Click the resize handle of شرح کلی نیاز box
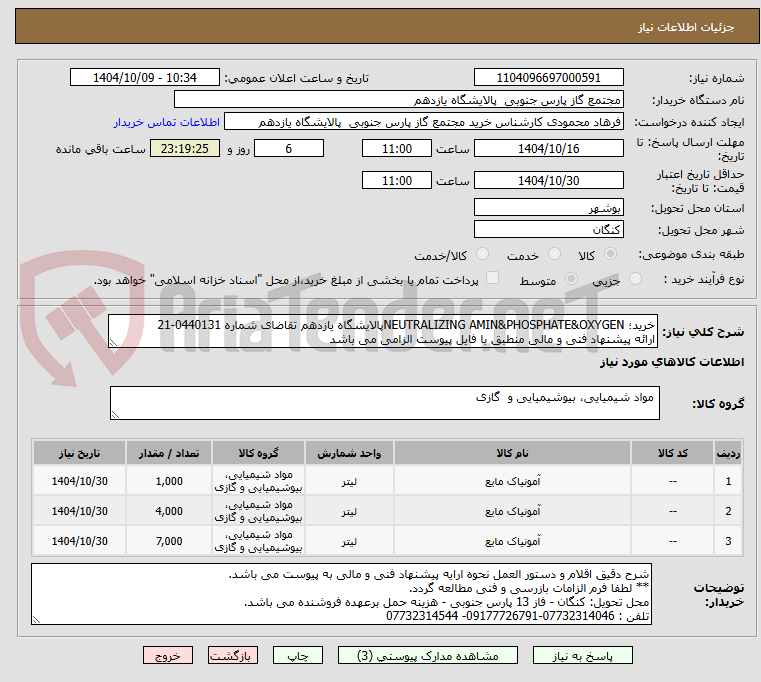The height and width of the screenshot is (682, 761). [x=113, y=343]
